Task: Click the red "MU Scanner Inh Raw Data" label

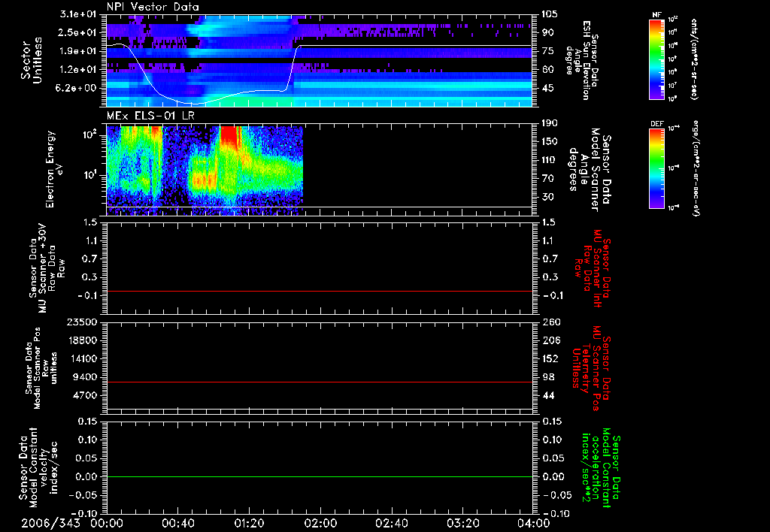Action: pyautogui.click(x=592, y=268)
